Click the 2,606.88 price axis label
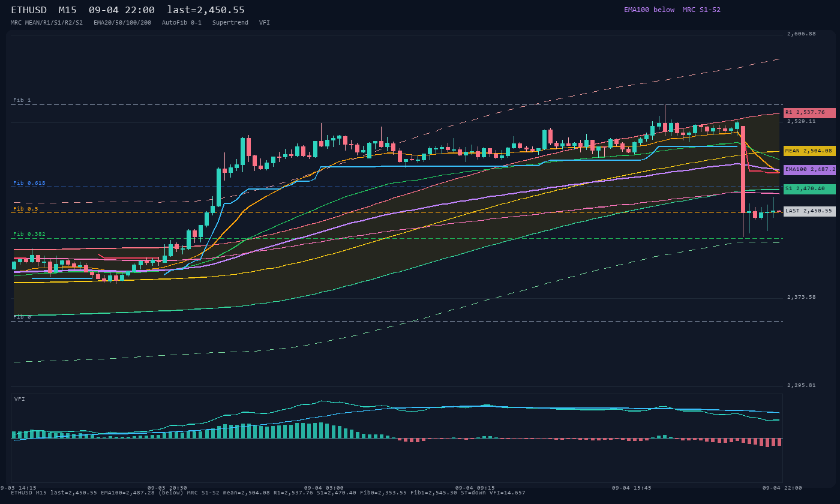840x504 pixels. pyautogui.click(x=802, y=34)
